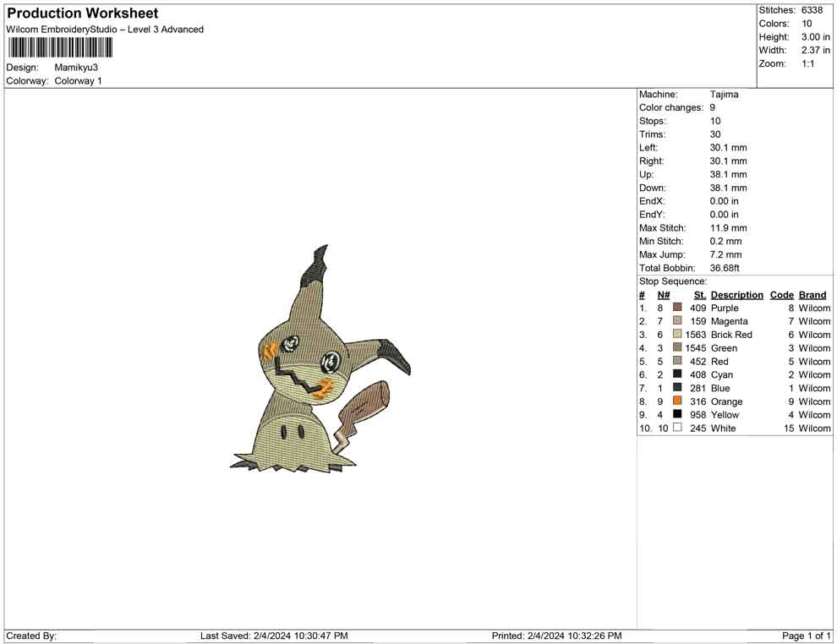
Task: Click the White thread color swatch
Action: click(x=677, y=428)
